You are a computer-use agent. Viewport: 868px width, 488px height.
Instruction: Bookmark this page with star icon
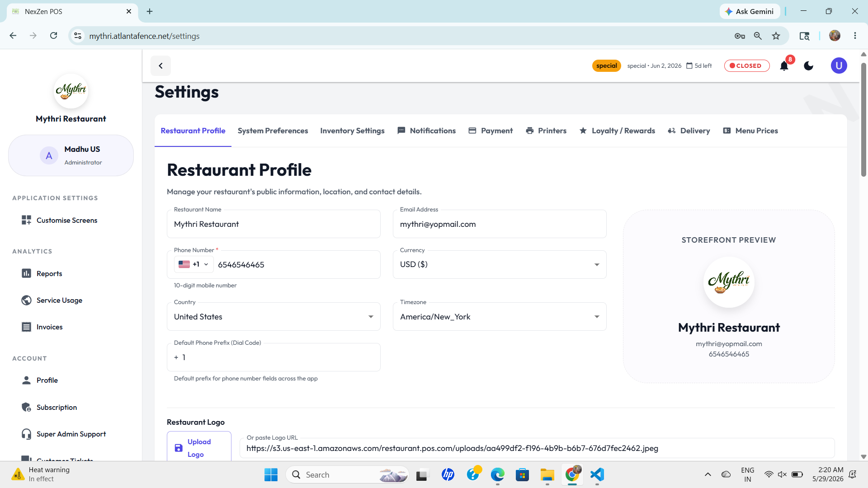[x=776, y=36]
